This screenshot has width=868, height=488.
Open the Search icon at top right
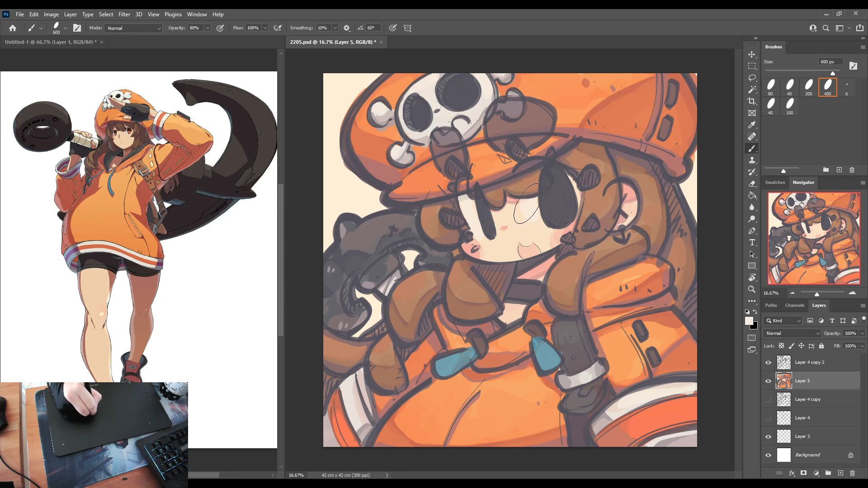coord(826,28)
